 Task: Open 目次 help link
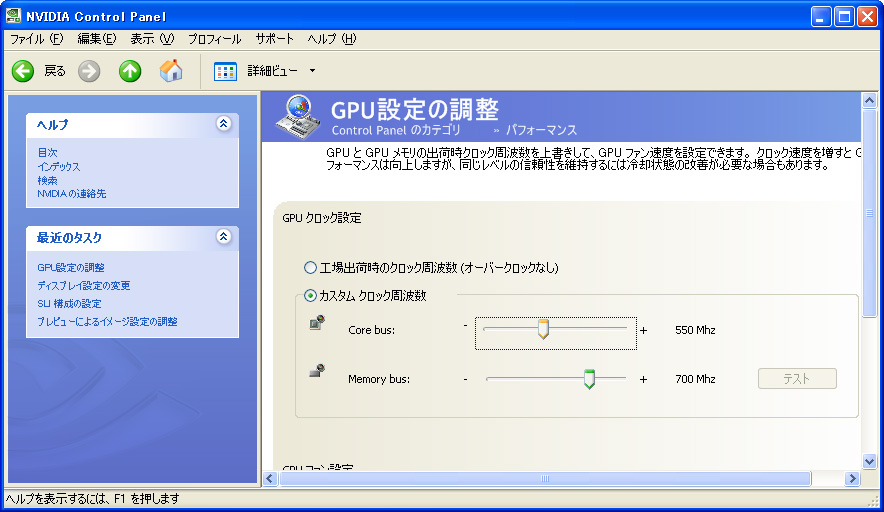[47, 152]
